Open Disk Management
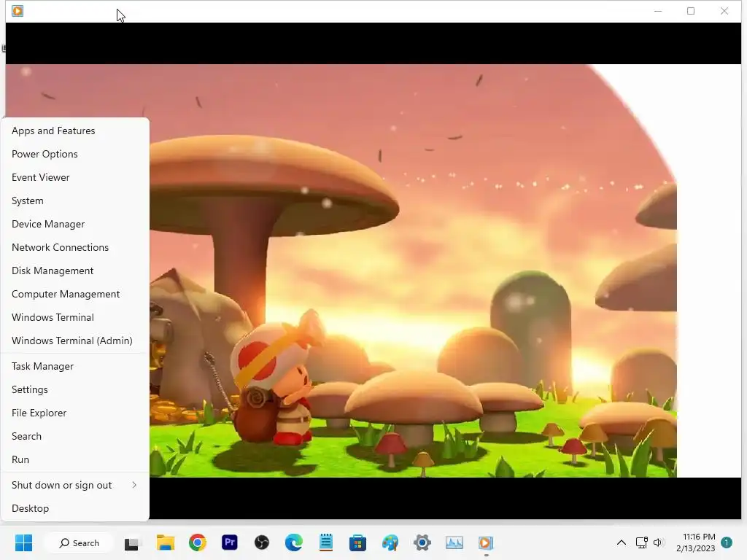The image size is (747, 560). [75, 271]
